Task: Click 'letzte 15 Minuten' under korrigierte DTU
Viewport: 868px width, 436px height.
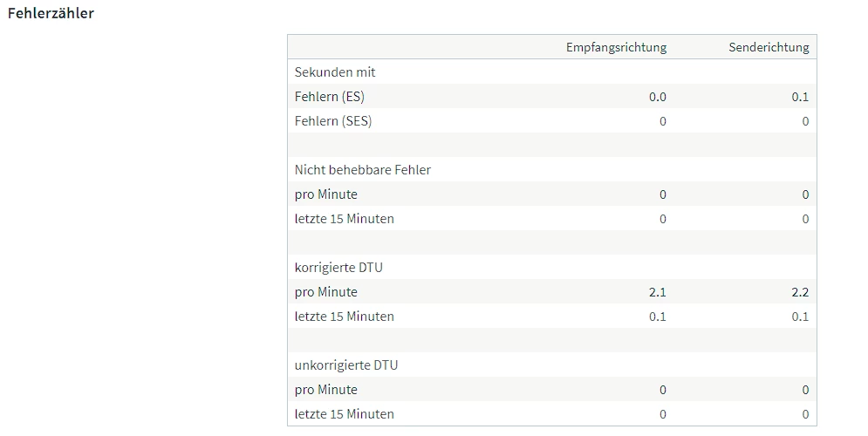Action: point(345,317)
